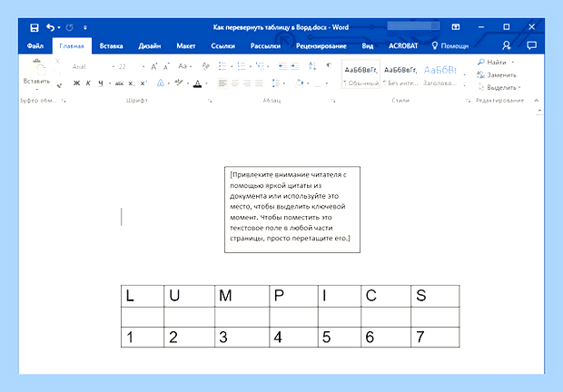The image size is (563, 392).
Task: Open the Undo history dropdown arrow
Action: coord(59,27)
